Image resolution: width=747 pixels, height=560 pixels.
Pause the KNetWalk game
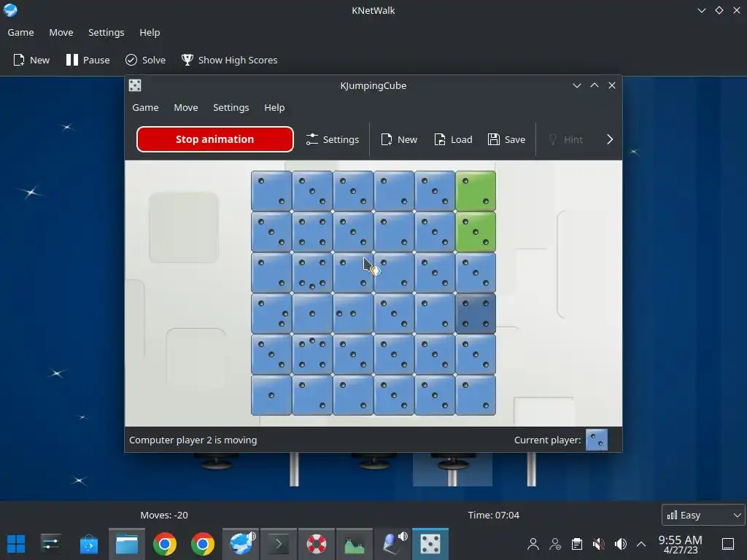coord(88,60)
